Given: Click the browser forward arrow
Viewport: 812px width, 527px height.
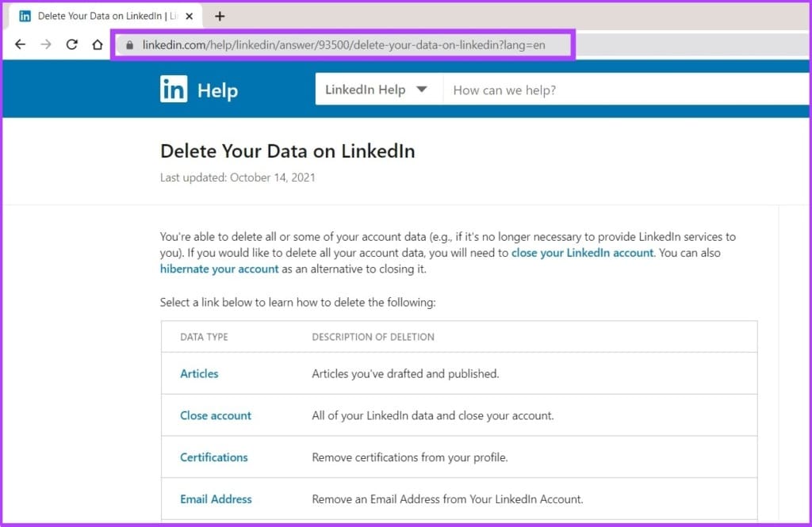Looking at the screenshot, I should 46,44.
